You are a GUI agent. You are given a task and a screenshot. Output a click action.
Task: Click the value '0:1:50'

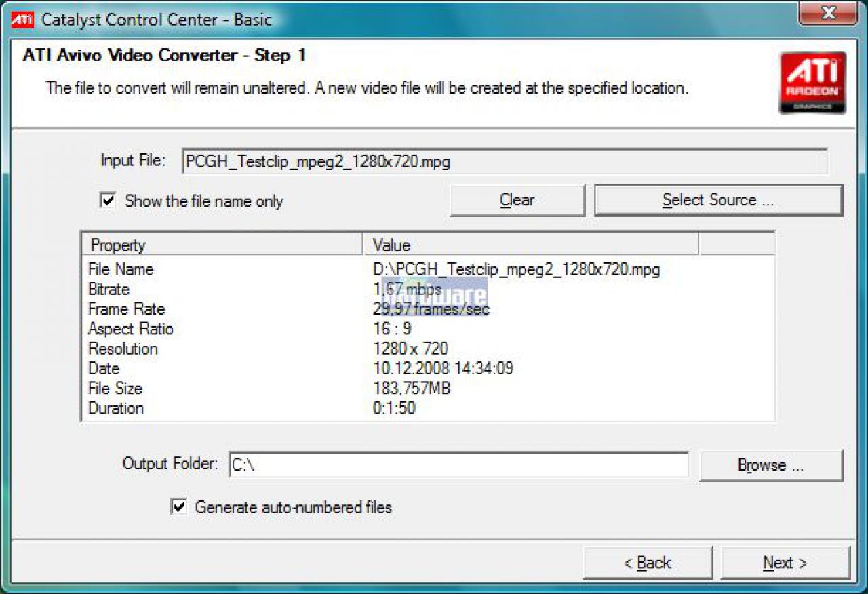pyautogui.click(x=394, y=408)
